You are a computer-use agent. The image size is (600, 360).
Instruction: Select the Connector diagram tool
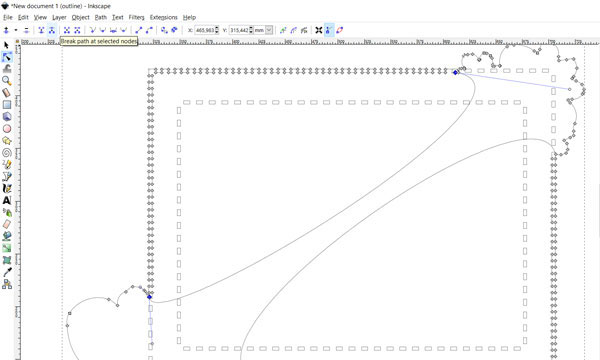pyautogui.click(x=7, y=284)
